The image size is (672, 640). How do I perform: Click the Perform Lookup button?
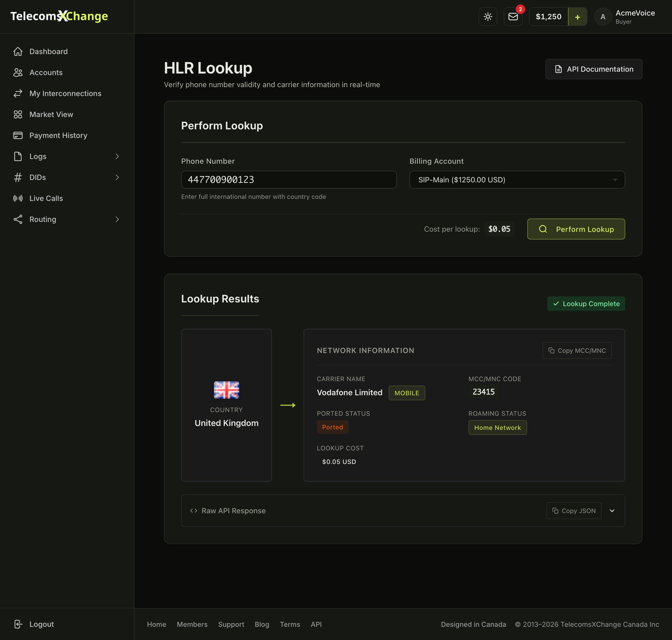[x=576, y=229]
